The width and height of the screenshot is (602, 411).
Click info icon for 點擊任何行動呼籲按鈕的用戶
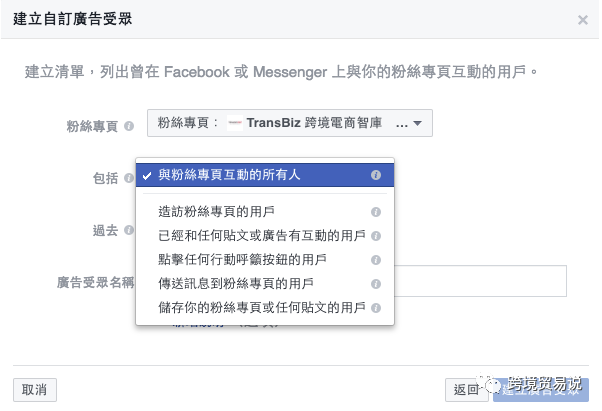tap(376, 260)
